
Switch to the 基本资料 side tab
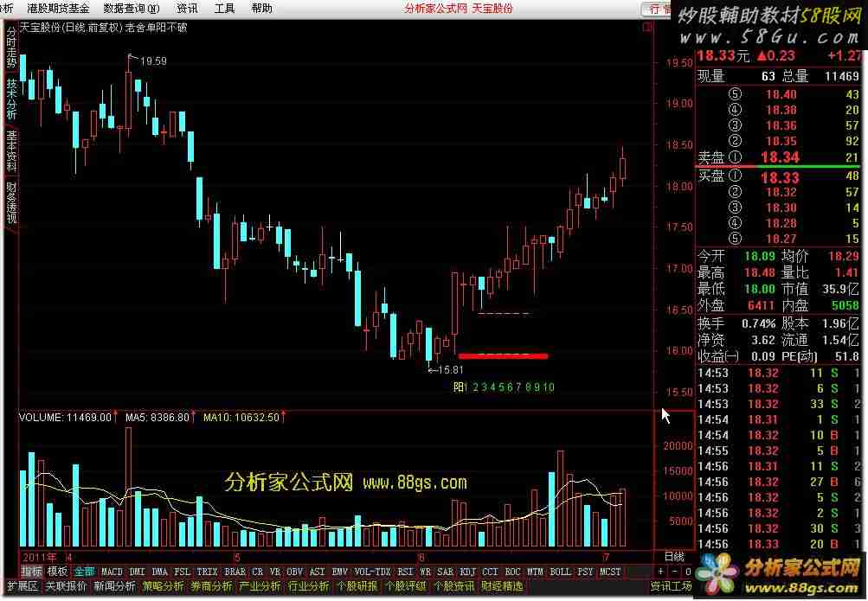coord(11,150)
